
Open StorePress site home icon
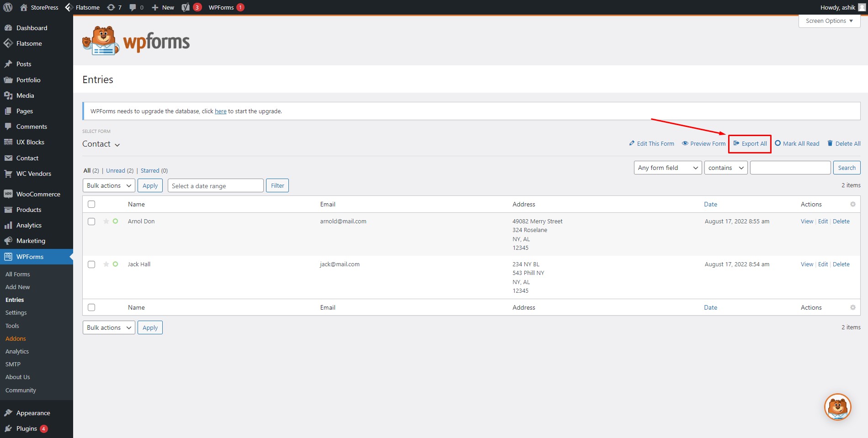click(x=24, y=7)
